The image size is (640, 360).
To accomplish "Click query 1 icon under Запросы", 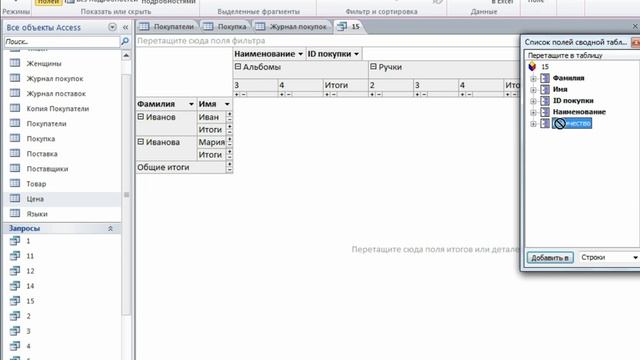I will tap(15, 241).
